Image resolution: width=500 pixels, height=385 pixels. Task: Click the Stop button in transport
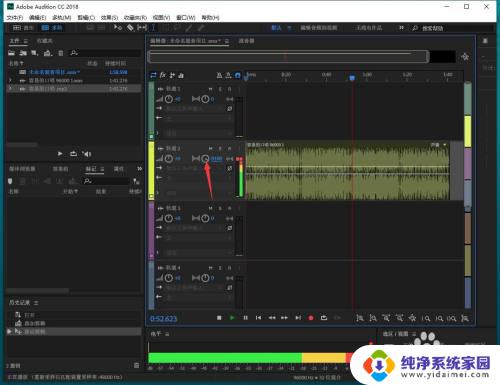pyautogui.click(x=219, y=318)
